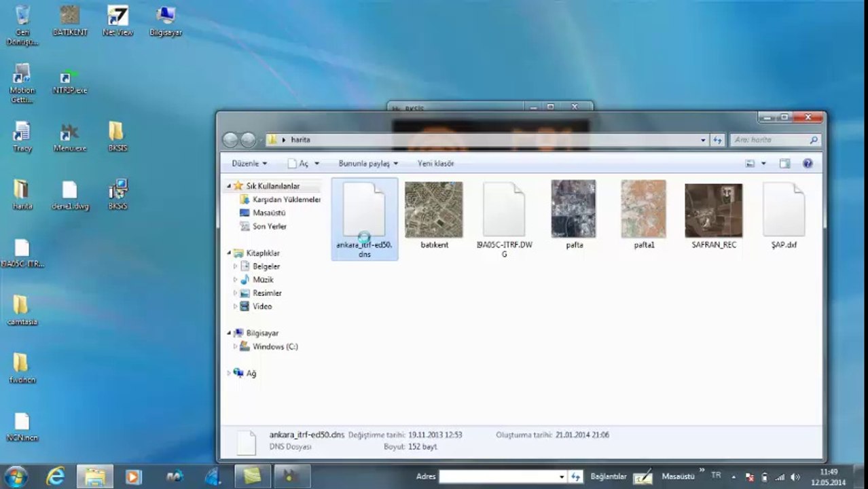Open the BKSIS folder on the desktop

coord(117,137)
